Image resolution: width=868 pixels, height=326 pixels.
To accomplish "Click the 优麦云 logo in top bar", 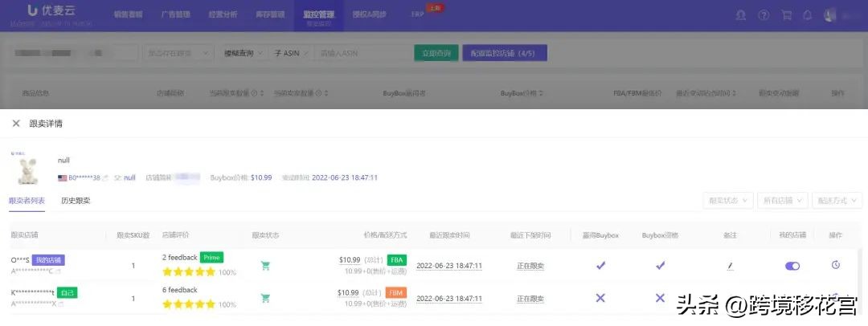I will [x=51, y=11].
